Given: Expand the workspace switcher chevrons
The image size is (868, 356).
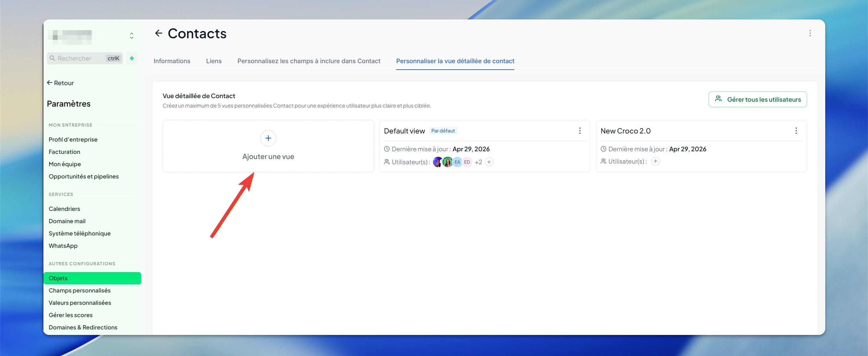Looking at the screenshot, I should click(x=131, y=36).
